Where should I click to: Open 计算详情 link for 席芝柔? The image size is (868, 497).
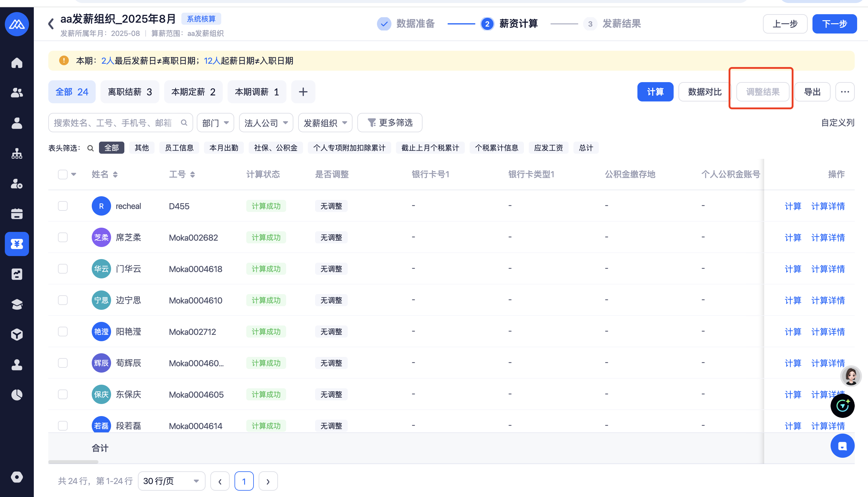(x=828, y=238)
